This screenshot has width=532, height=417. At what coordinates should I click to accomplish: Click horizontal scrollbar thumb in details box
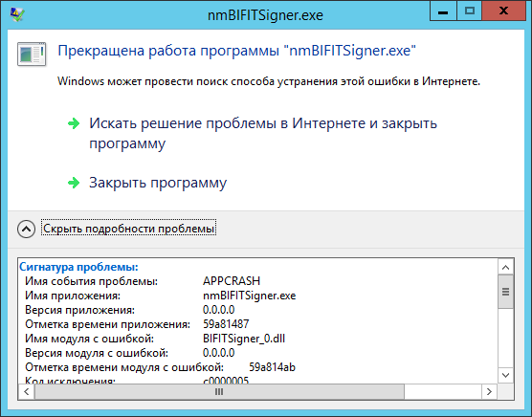point(219,391)
